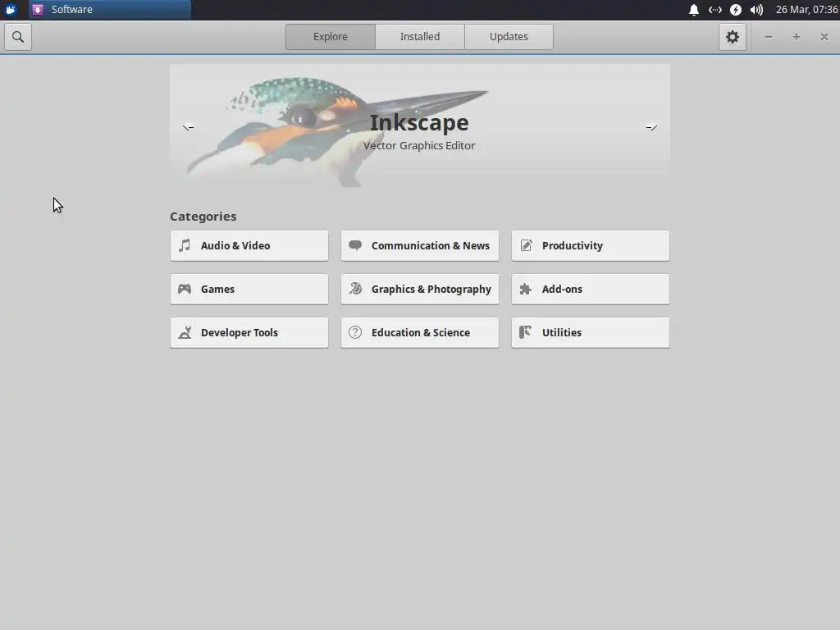Open the Productivity category
Image resolution: width=840 pixels, height=630 pixels.
591,246
